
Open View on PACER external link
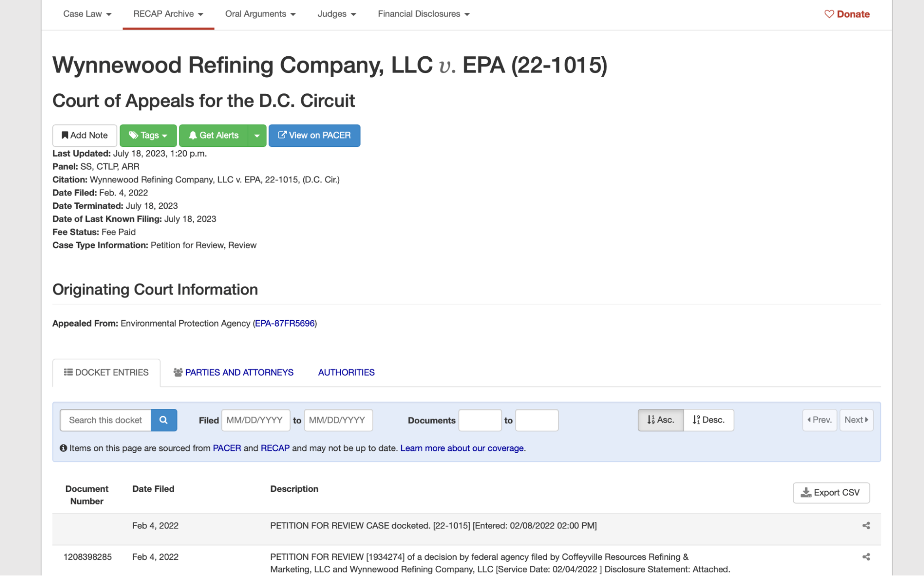tap(314, 135)
